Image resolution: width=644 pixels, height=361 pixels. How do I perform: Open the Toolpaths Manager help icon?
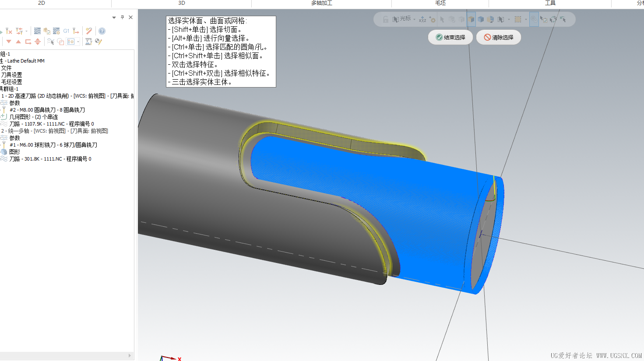click(x=102, y=31)
